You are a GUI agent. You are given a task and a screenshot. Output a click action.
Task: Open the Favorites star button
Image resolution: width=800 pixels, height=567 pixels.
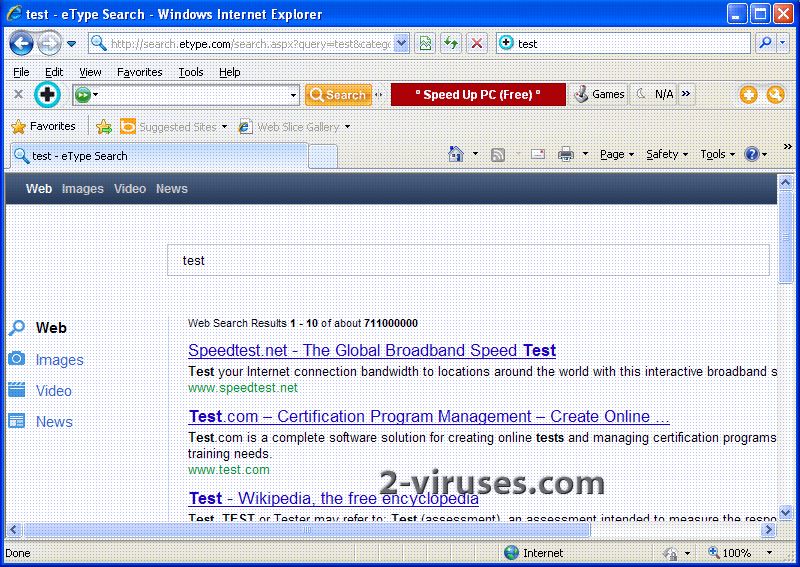pyautogui.click(x=43, y=127)
